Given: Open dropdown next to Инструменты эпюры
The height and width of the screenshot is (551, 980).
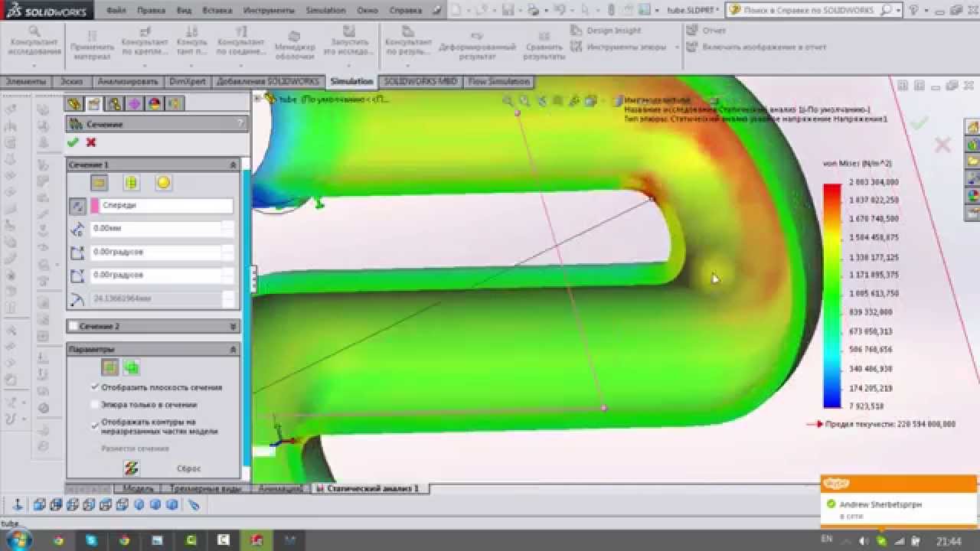Looking at the screenshot, I should [677, 47].
